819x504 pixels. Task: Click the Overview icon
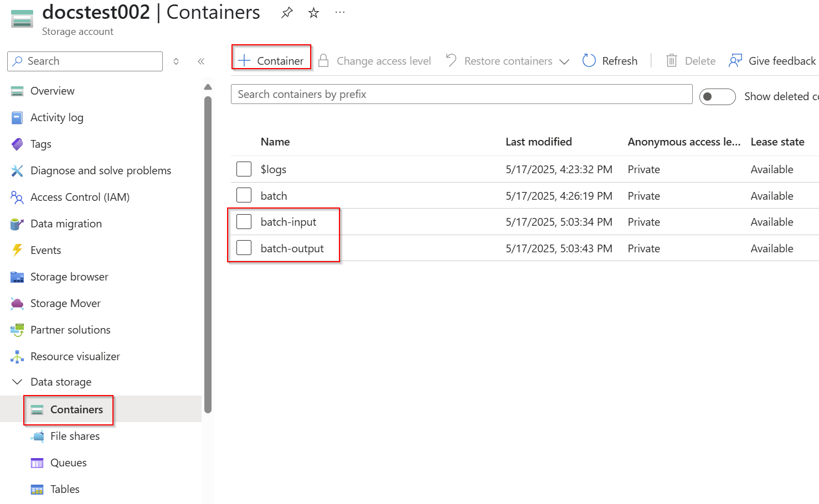click(x=17, y=91)
